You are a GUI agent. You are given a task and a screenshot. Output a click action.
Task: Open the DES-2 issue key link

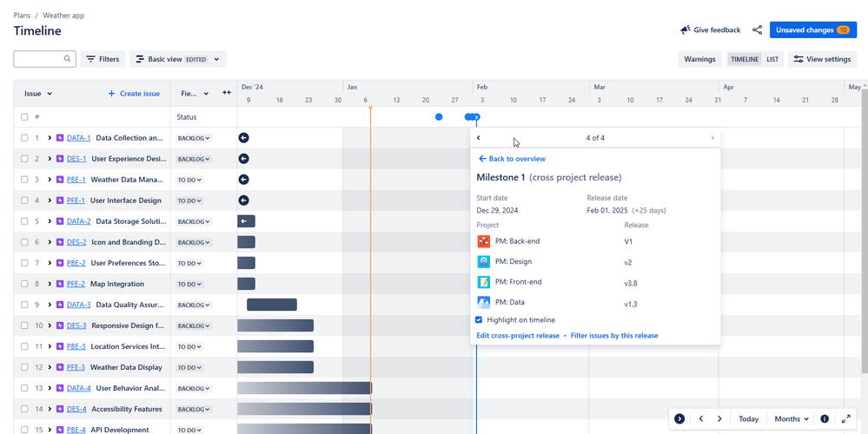point(76,242)
